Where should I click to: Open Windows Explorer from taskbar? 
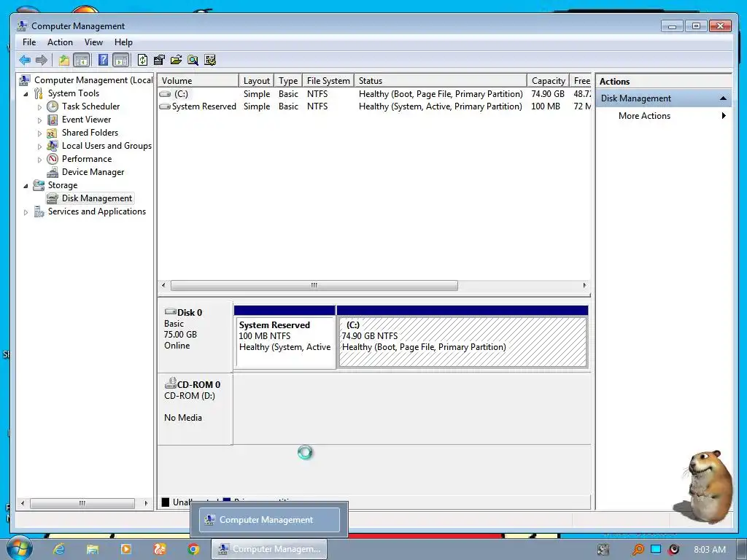pos(93,549)
